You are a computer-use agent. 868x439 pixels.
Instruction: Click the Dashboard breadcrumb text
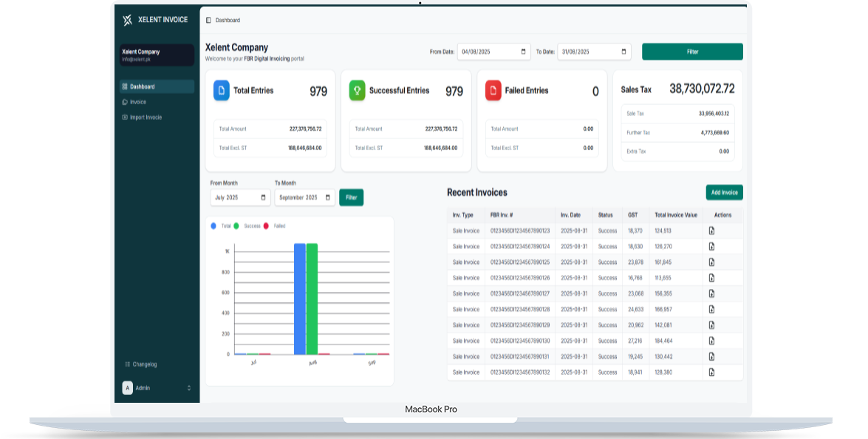[228, 20]
